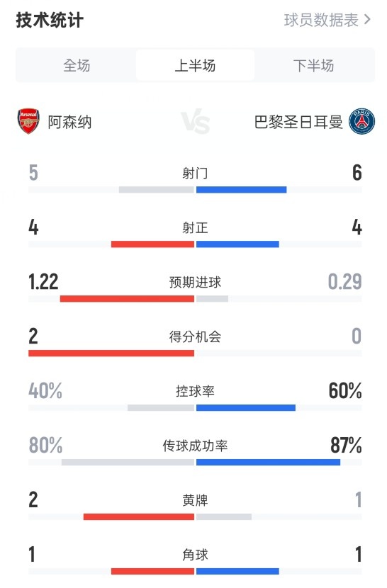Click the blue 射门 bar for PSG
Screen dimensions: 387x588
click(x=242, y=190)
